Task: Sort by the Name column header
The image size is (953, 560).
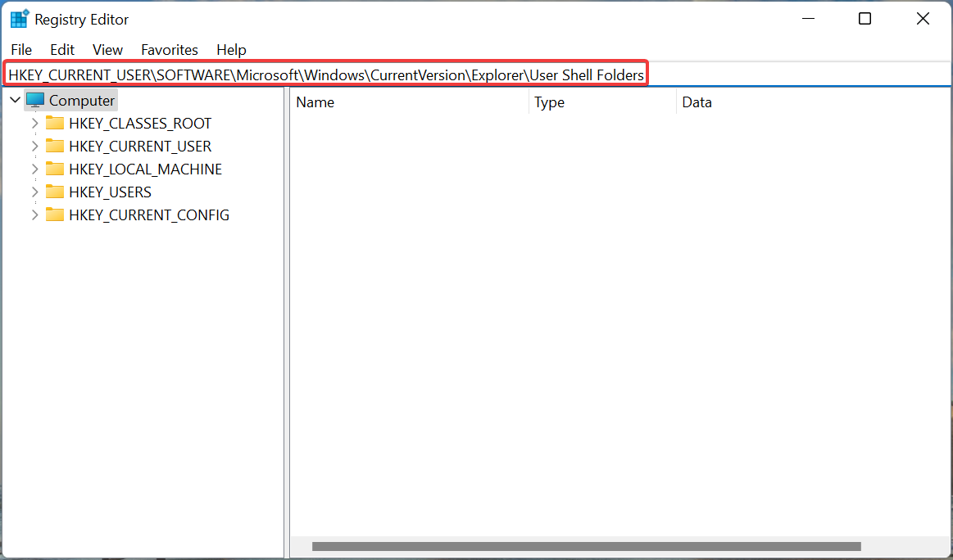Action: tap(409, 102)
